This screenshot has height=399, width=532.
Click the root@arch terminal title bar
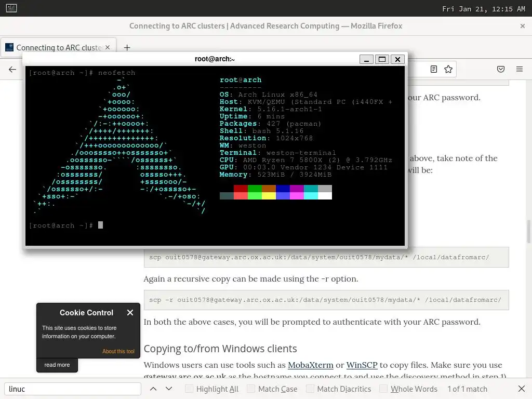click(x=215, y=59)
